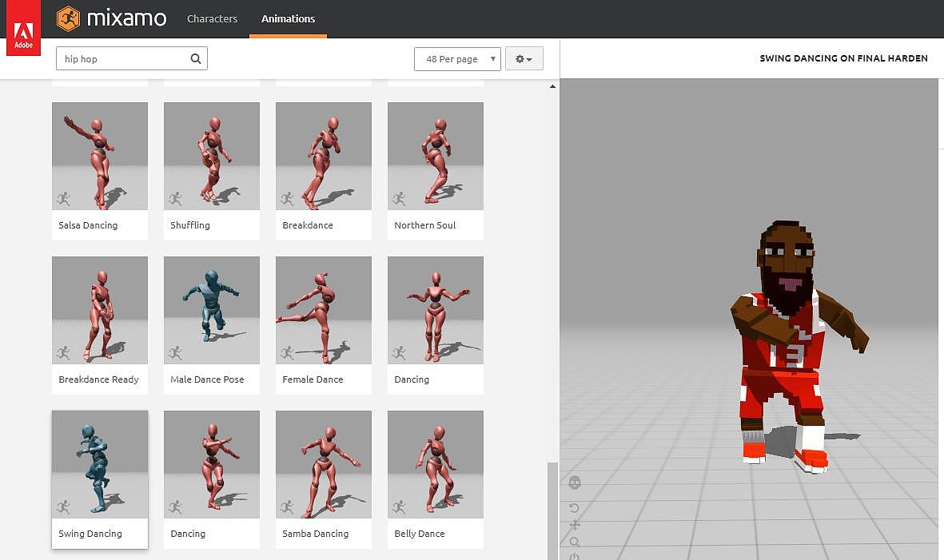Click the Male Dance Pose label text

tap(207, 379)
